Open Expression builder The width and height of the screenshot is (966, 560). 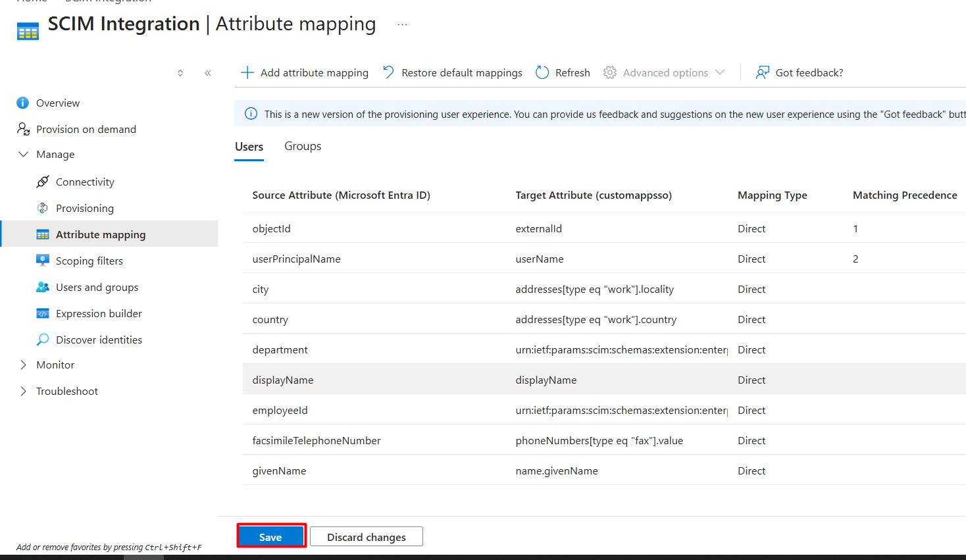[99, 313]
